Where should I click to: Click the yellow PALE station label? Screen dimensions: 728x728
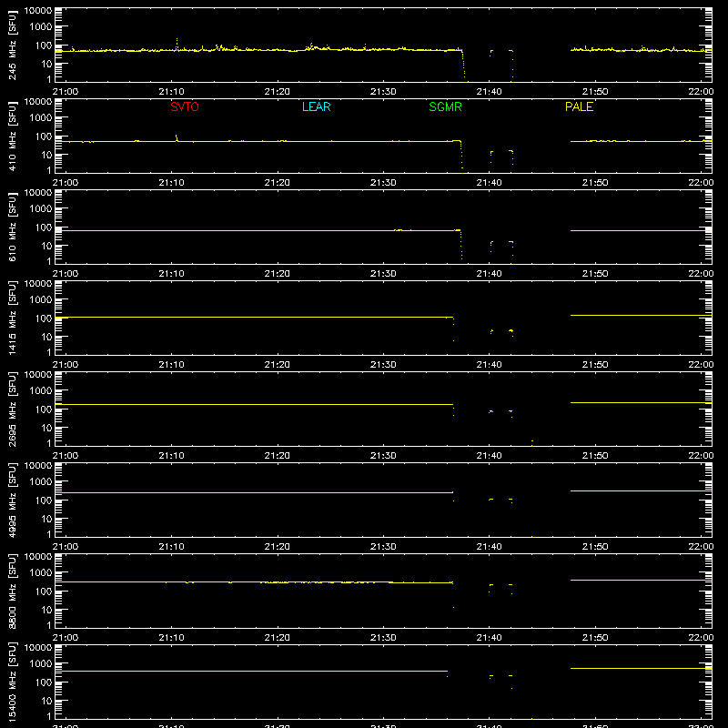[x=579, y=106]
